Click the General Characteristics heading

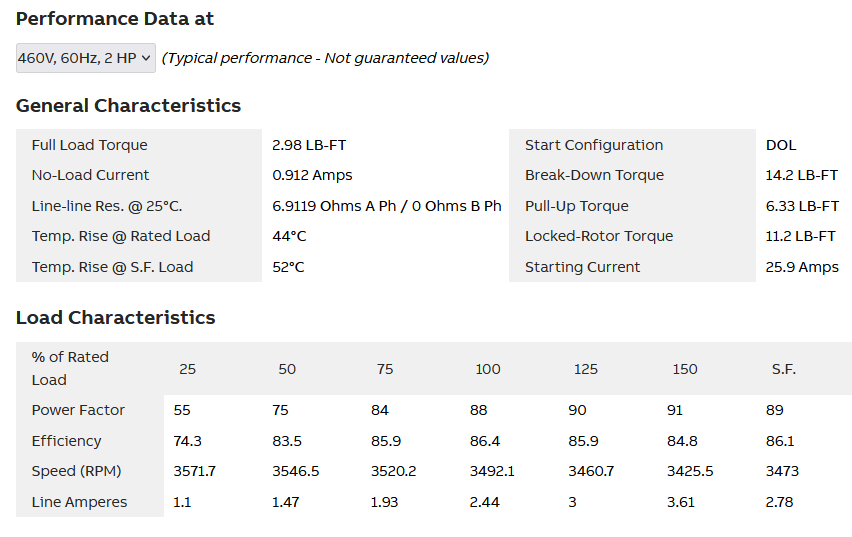[x=128, y=106]
